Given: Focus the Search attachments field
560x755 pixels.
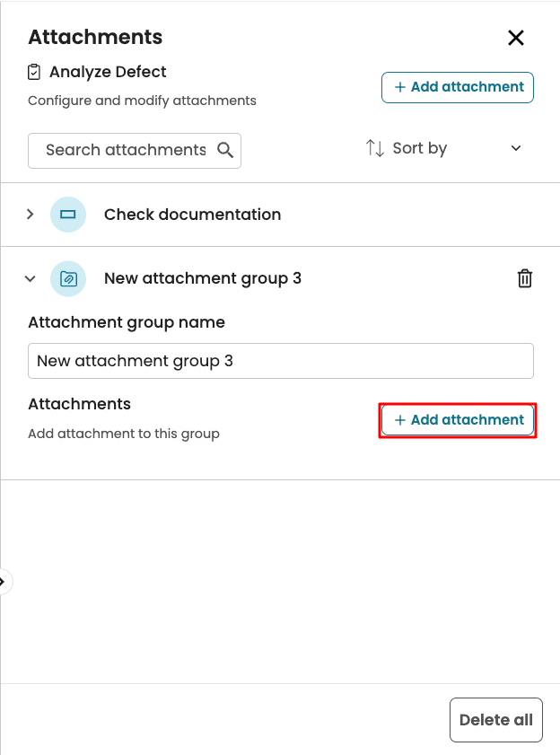Looking at the screenshot, I should pyautogui.click(x=124, y=150).
